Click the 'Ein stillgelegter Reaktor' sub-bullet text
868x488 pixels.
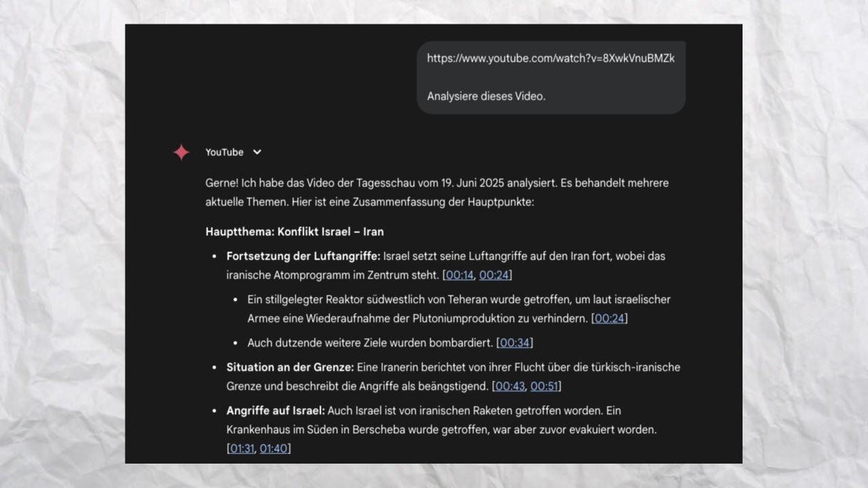click(x=458, y=300)
